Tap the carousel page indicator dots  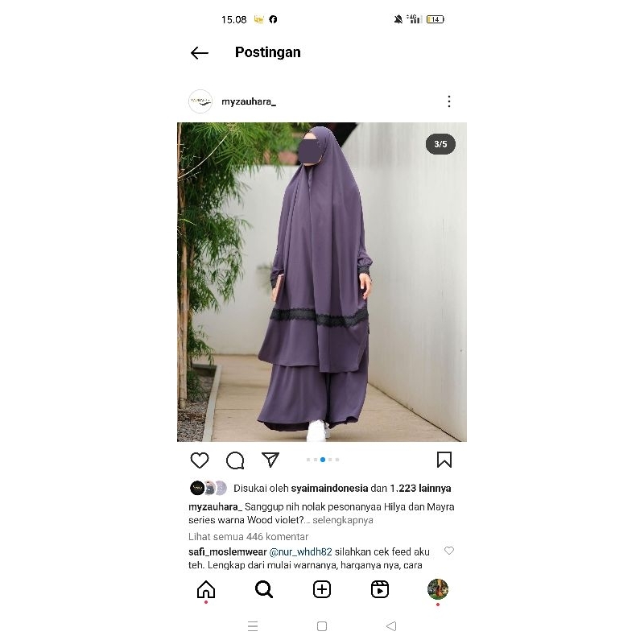pyautogui.click(x=323, y=460)
